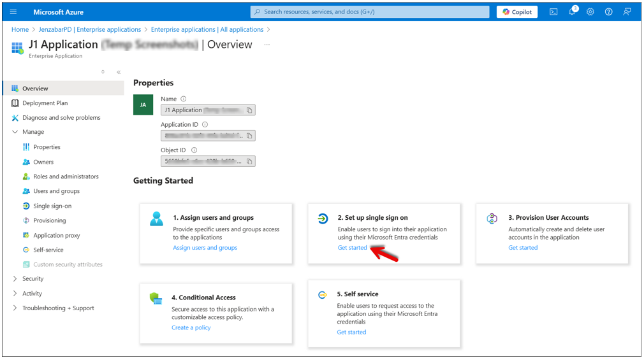Click the JA application avatar
The width and height of the screenshot is (644, 358).
[143, 104]
